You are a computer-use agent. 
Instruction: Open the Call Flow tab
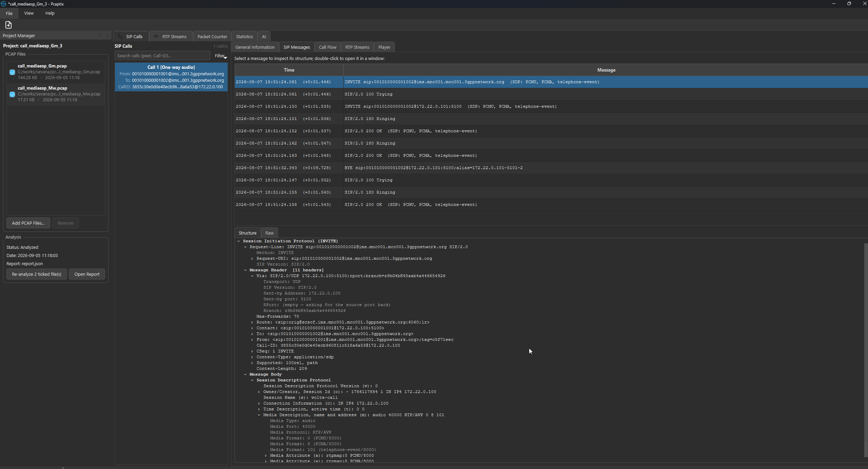click(328, 47)
